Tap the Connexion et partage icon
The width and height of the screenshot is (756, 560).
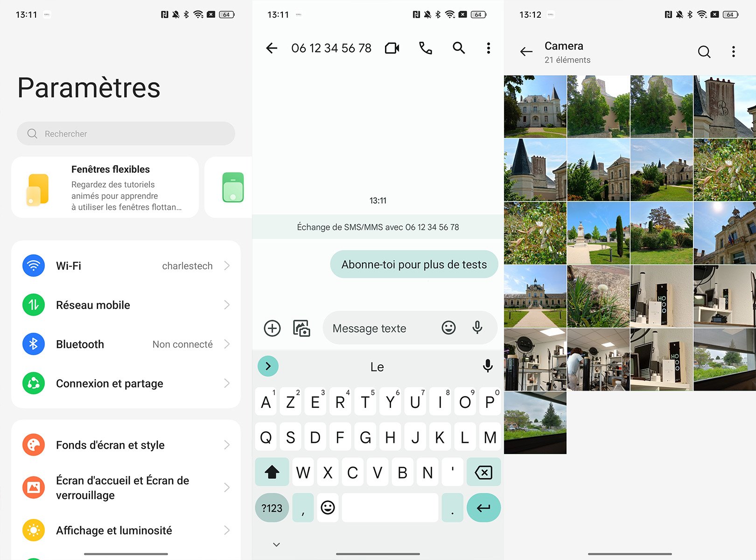coord(34,383)
